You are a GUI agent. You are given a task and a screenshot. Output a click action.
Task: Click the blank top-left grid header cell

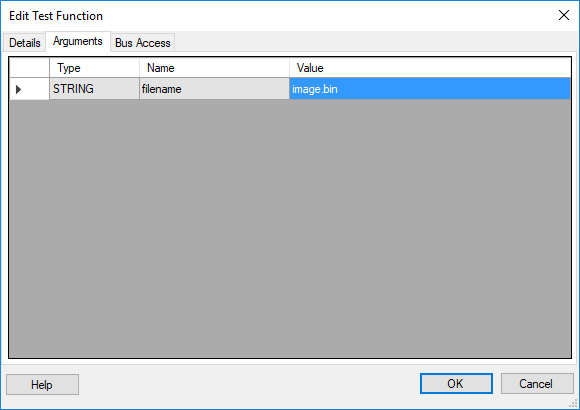coord(30,68)
